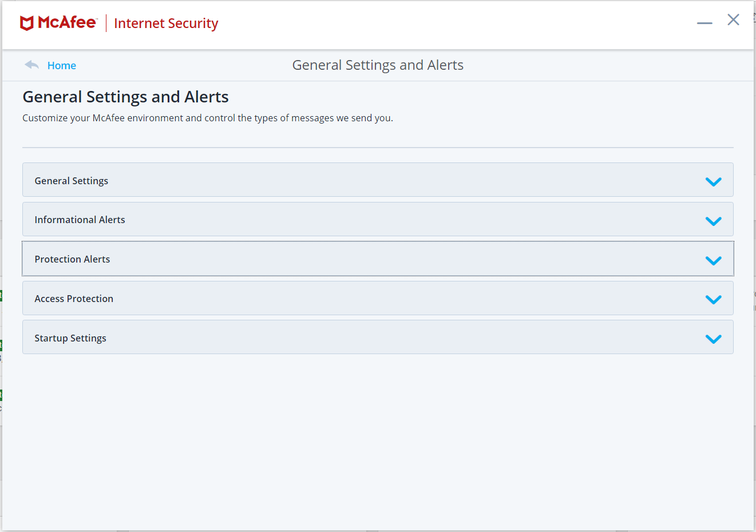The image size is (756, 532).
Task: Click the centered General Settings and Alerts title
Action: point(378,65)
